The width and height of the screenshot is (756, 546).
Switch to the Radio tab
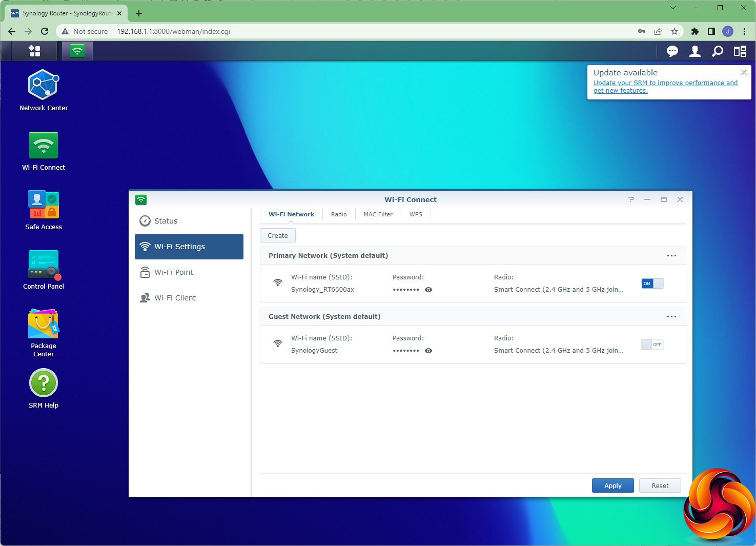coord(339,214)
